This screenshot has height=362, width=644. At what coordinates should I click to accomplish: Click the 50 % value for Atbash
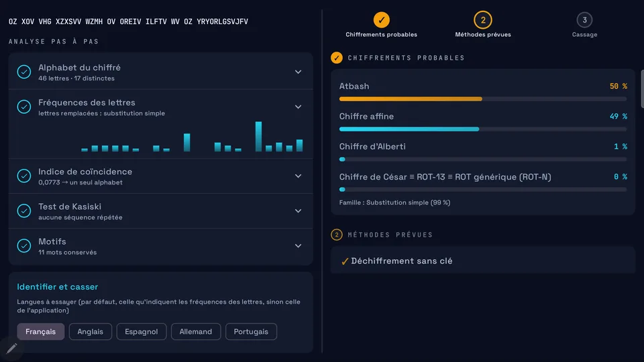(x=618, y=86)
